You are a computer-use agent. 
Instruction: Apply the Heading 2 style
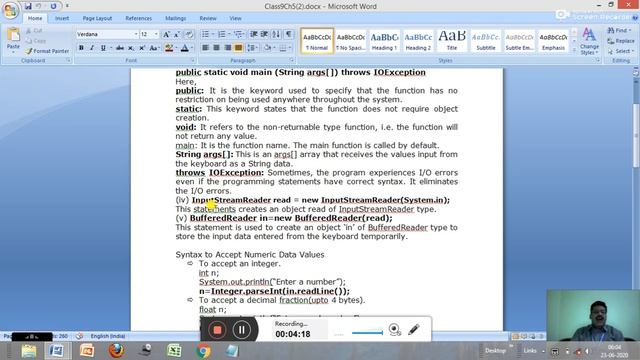[x=418, y=41]
